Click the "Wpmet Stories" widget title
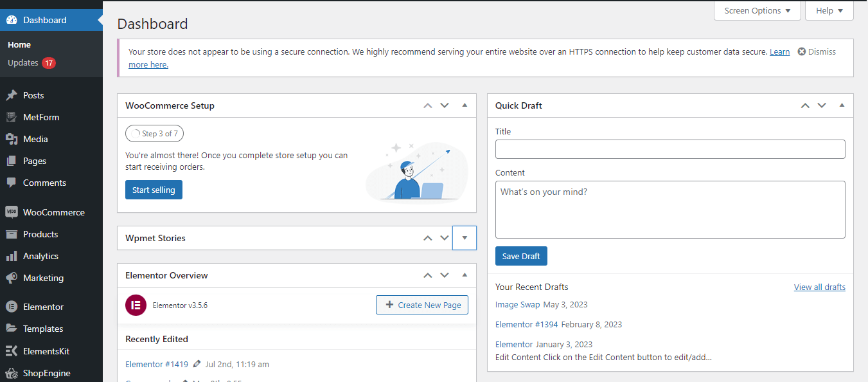The image size is (868, 382). coord(155,238)
